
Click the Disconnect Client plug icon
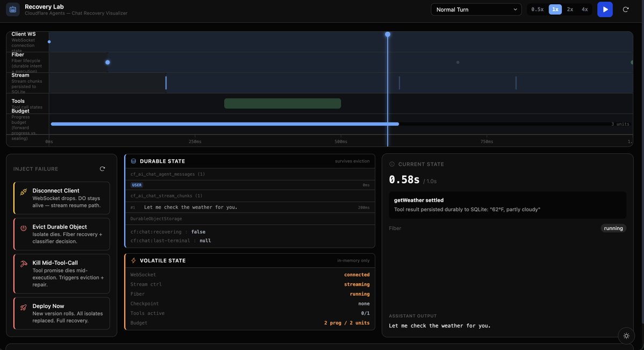(x=24, y=191)
